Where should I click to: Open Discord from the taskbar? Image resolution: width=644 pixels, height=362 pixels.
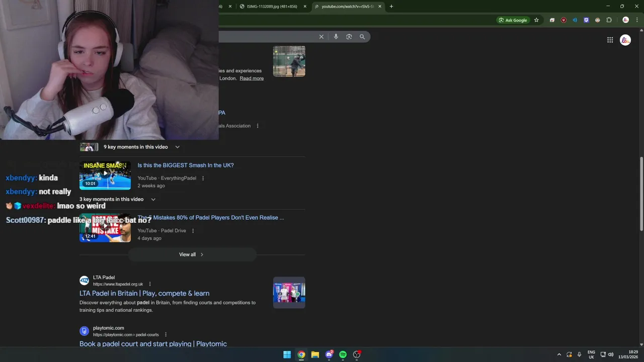pos(329,354)
